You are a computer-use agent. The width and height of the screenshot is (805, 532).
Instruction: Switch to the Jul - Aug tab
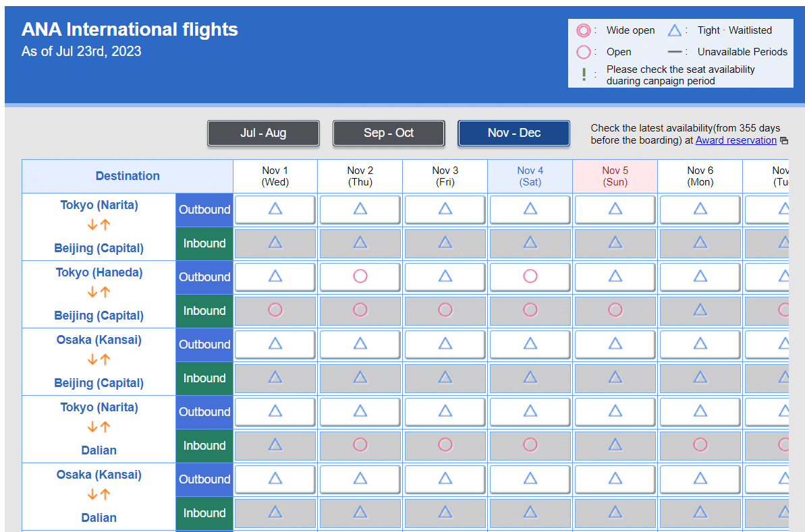coord(263,133)
